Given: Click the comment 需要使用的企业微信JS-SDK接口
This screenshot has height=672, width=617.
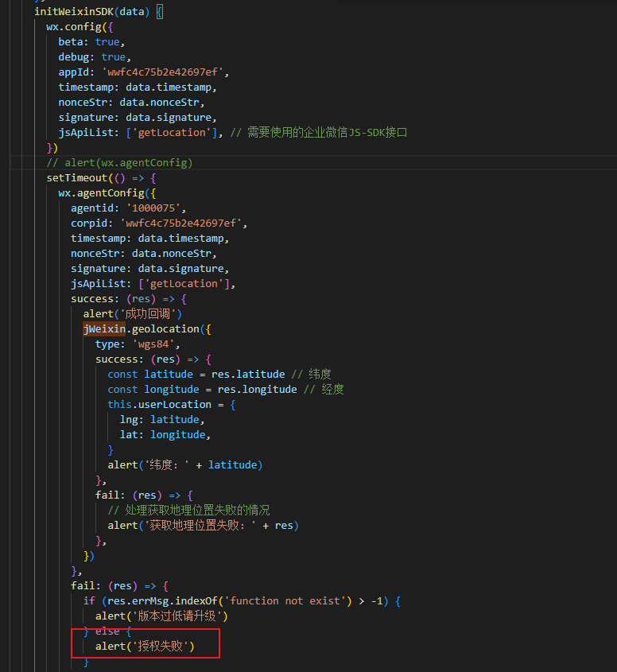Looking at the screenshot, I should click(x=318, y=133).
